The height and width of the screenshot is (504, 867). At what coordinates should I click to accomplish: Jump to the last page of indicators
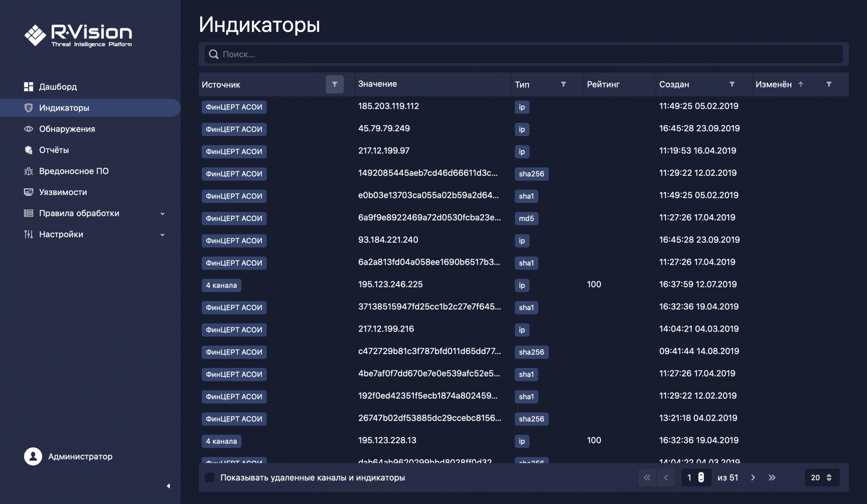click(x=772, y=478)
